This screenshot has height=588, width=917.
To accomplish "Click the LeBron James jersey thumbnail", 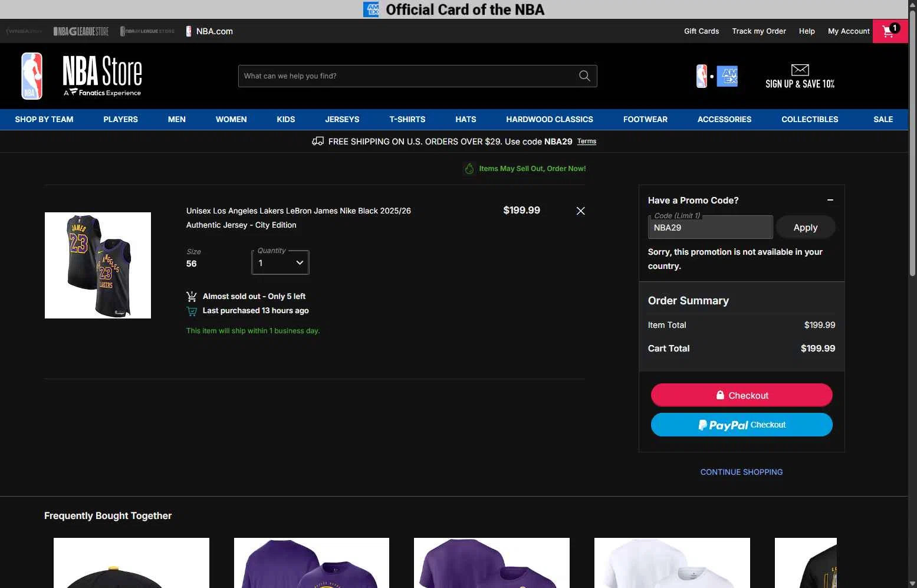I will coord(98,265).
